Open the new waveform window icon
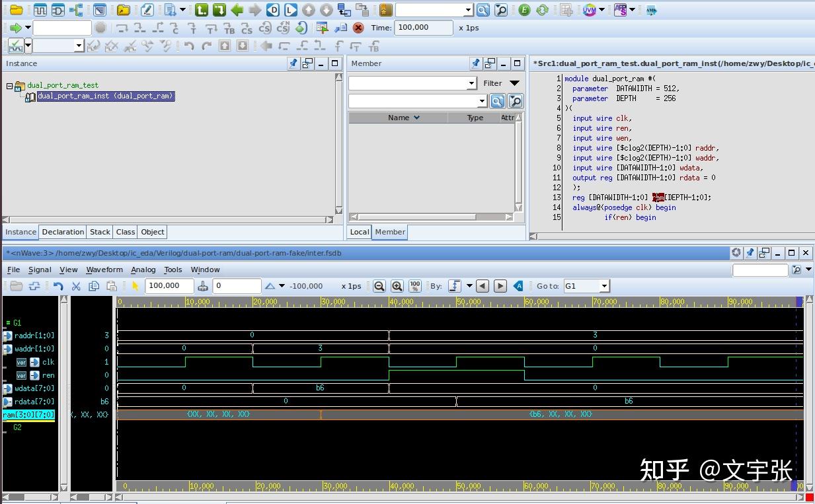This screenshot has height=504, width=815. tap(40, 10)
